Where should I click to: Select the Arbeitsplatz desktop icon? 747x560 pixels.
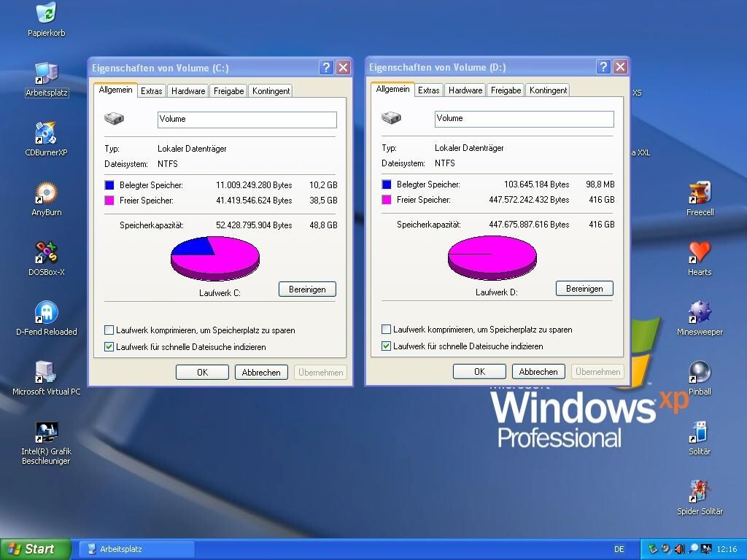pyautogui.click(x=46, y=74)
